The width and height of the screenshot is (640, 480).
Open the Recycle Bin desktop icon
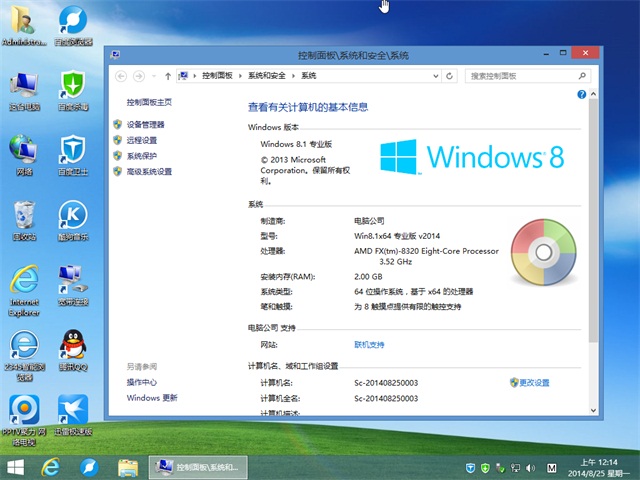24,215
